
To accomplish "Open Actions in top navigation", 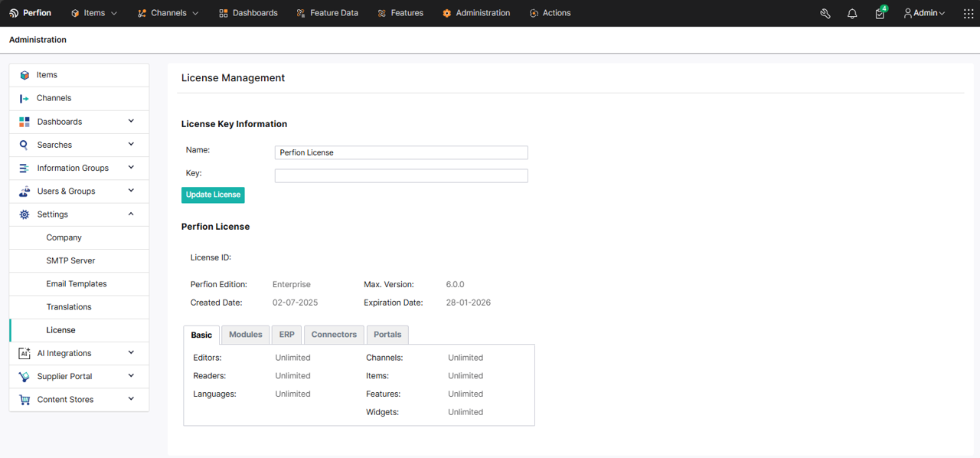I will point(550,13).
